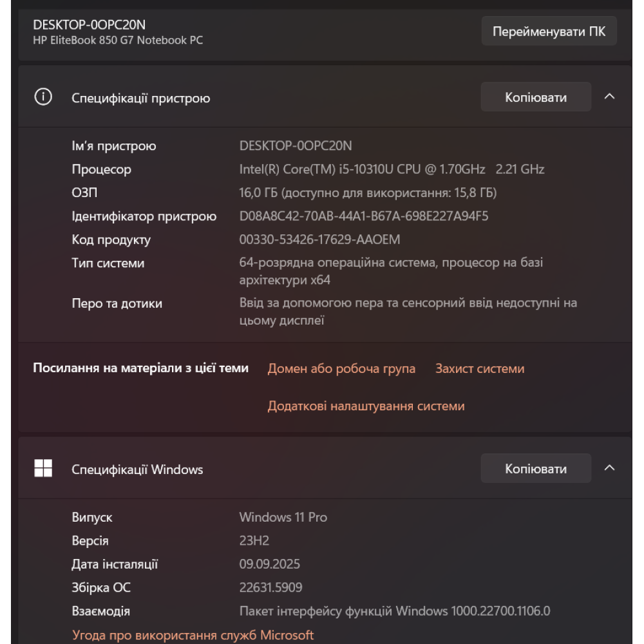
Task: Click the DESKTOP-0OPC20N header name
Action: [90, 25]
